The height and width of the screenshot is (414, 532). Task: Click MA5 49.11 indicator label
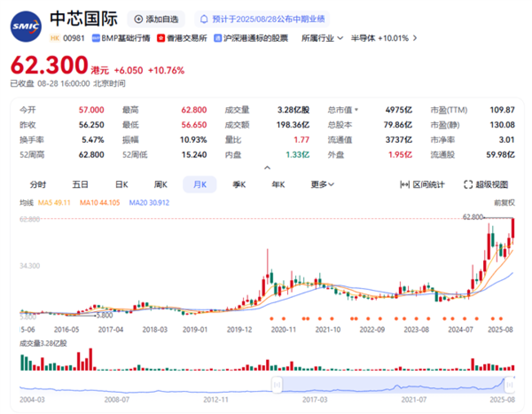pyautogui.click(x=54, y=203)
